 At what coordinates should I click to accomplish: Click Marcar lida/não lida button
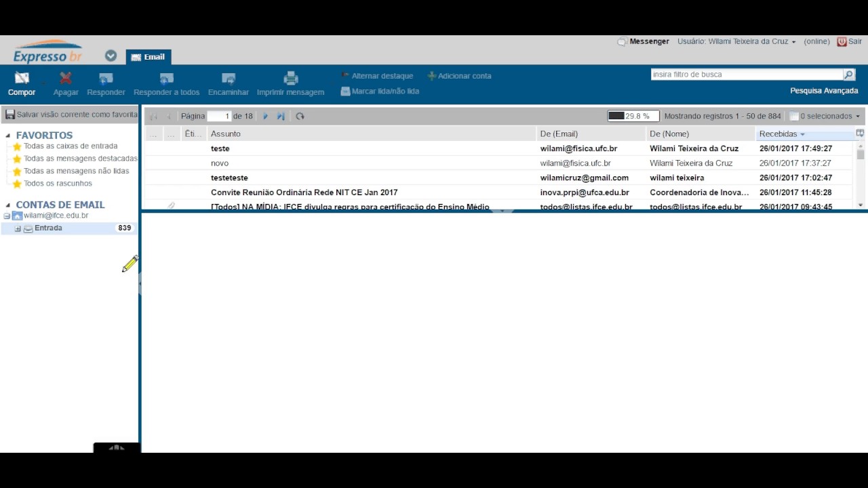click(x=380, y=91)
